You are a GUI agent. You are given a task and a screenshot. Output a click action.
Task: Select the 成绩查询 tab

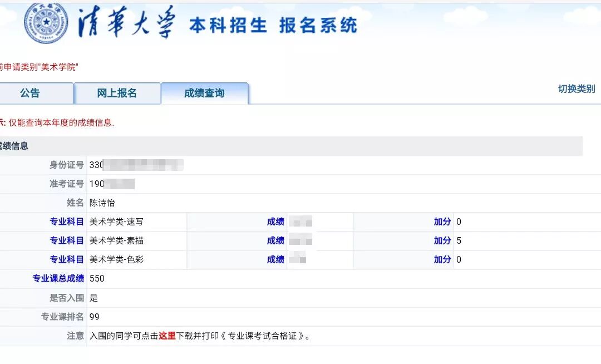205,93
